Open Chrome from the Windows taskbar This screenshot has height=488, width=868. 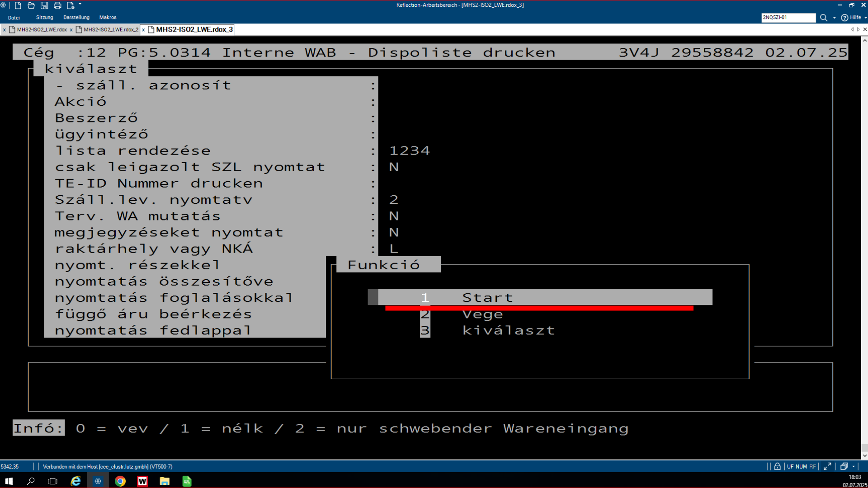point(120,481)
